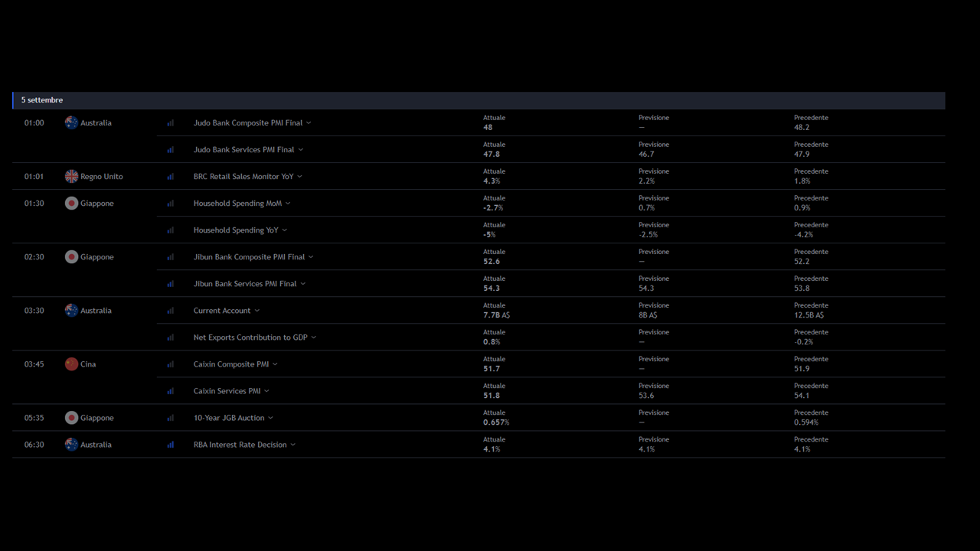Image resolution: width=980 pixels, height=551 pixels.
Task: Click the Cina flag icon
Action: click(x=71, y=364)
